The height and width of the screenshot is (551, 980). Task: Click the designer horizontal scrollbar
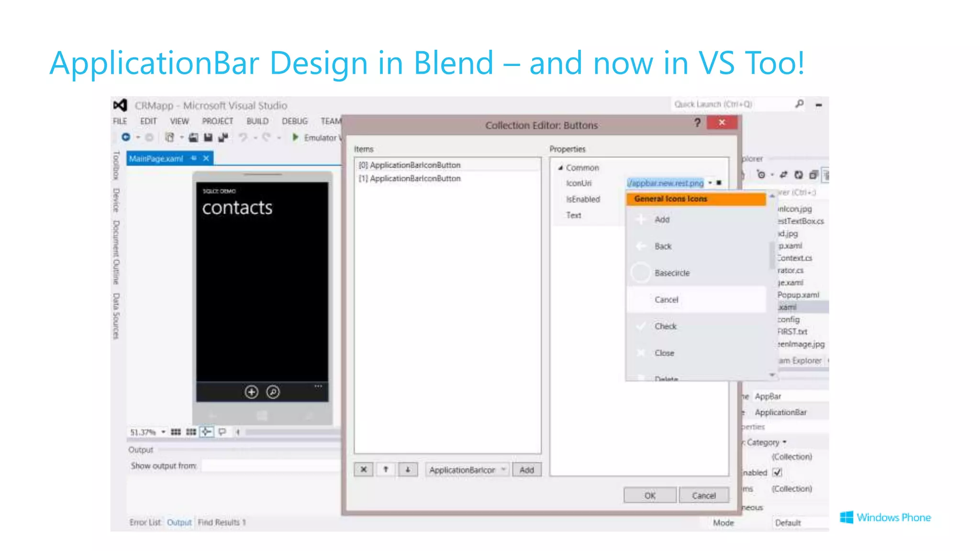pos(293,432)
